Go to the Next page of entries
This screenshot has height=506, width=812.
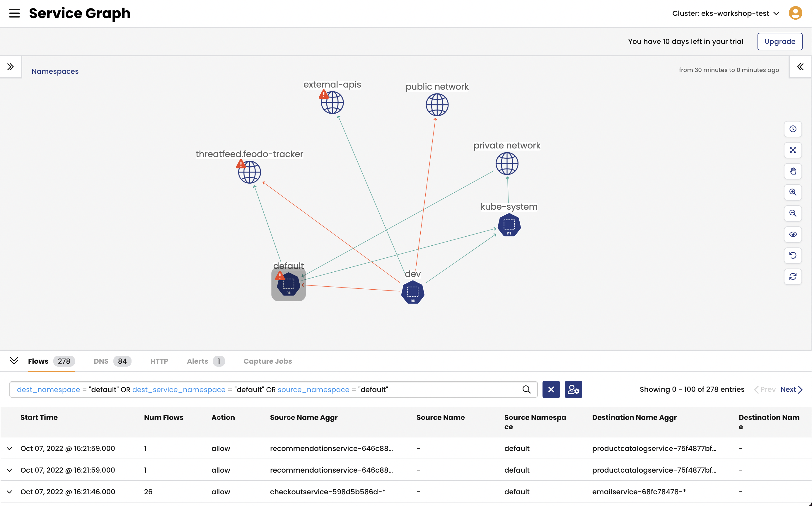tap(791, 389)
